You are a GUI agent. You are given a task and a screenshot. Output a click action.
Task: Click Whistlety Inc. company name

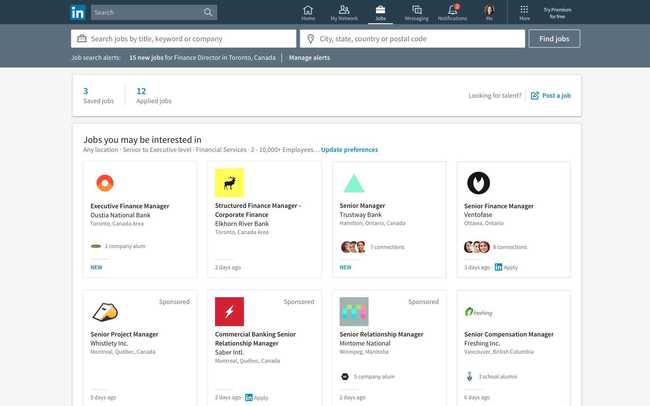coord(109,343)
